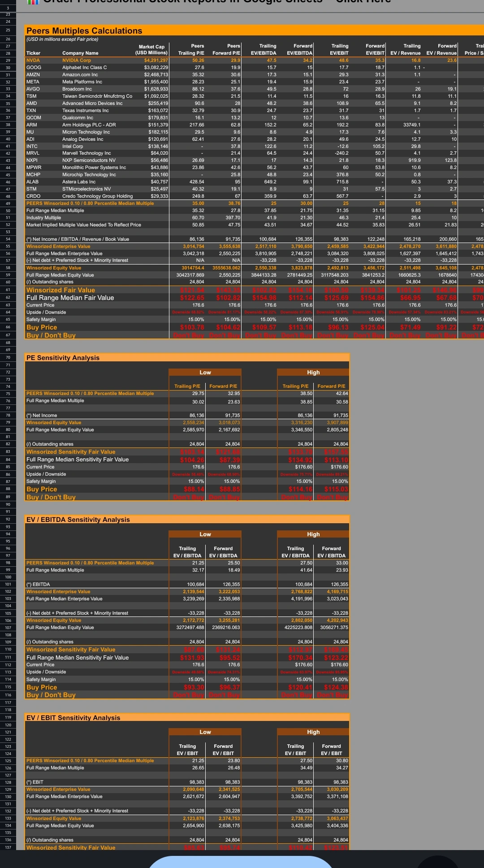484x868 pixels.
Task: Click the NVDA ticker cell
Action: coord(33,61)
